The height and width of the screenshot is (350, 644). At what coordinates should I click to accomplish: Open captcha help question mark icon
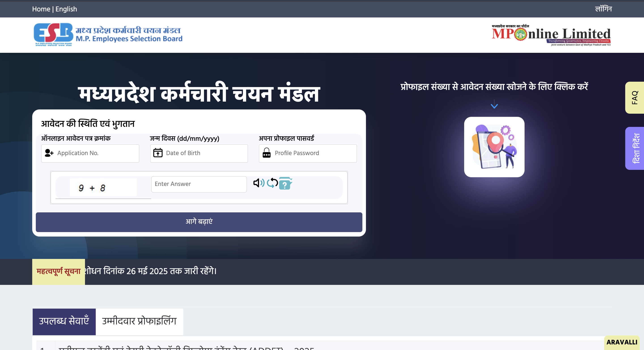point(285,183)
